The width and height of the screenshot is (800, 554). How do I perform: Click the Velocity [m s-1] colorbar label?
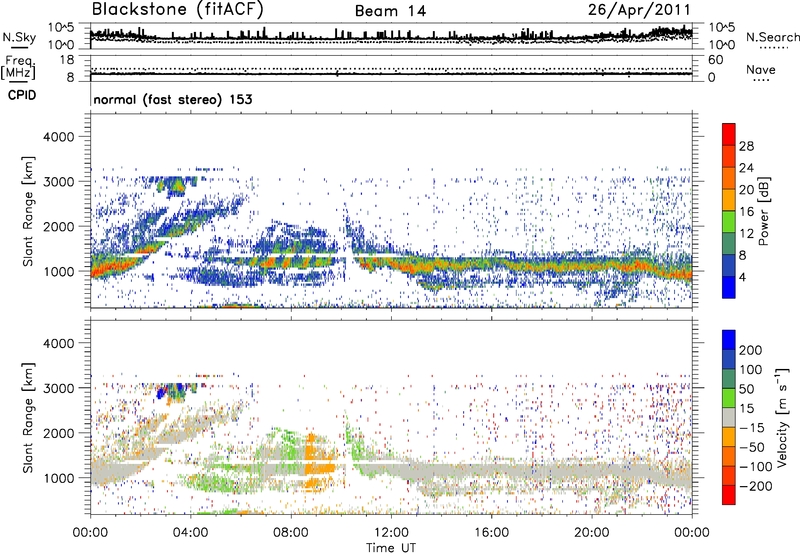click(x=781, y=417)
